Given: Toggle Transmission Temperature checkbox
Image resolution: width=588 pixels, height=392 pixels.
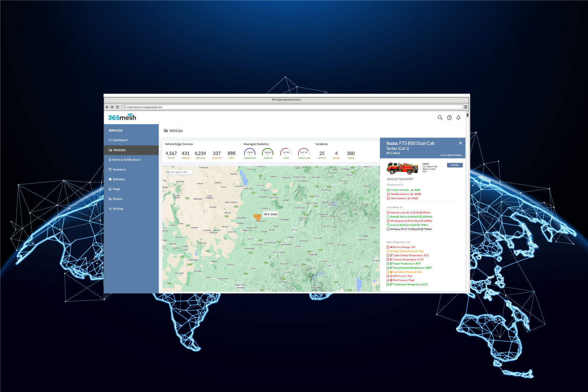Looking at the screenshot, I should pos(388,285).
